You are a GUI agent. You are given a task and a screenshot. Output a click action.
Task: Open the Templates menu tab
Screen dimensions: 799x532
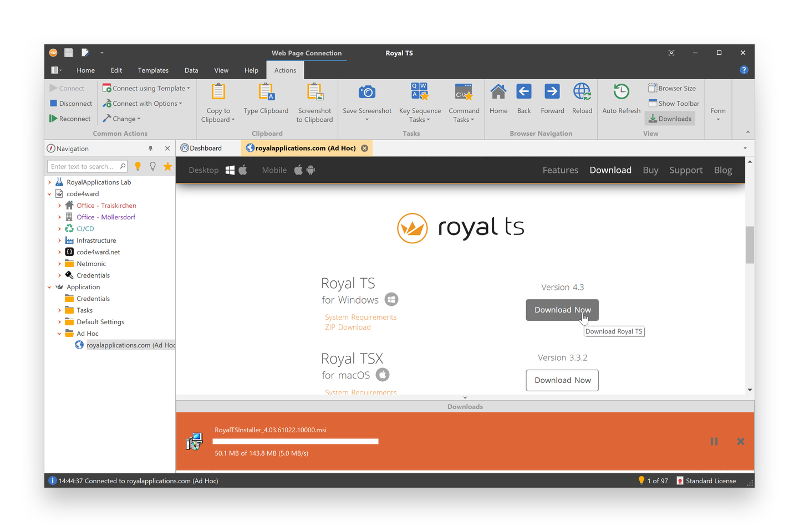pos(153,70)
